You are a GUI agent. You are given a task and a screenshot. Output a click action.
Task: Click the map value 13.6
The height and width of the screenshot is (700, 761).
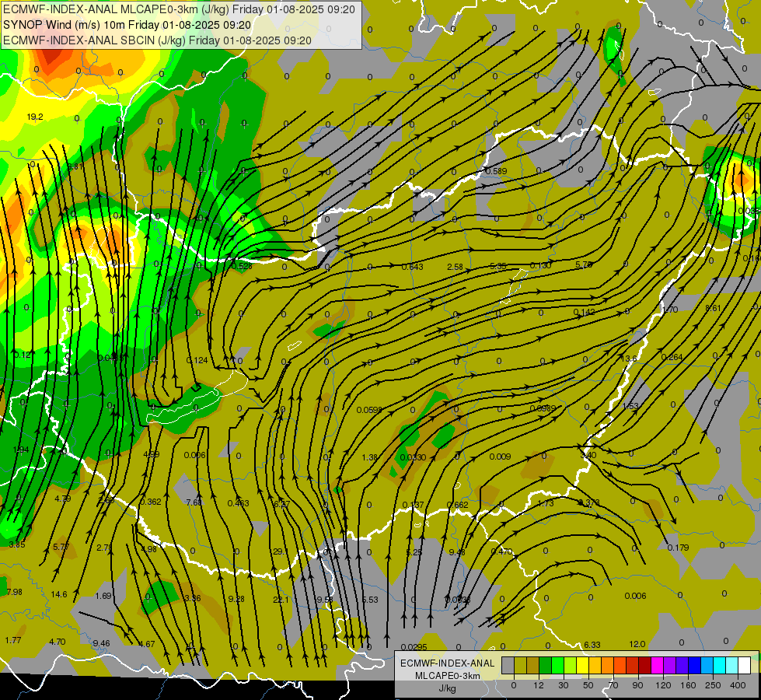(629, 359)
